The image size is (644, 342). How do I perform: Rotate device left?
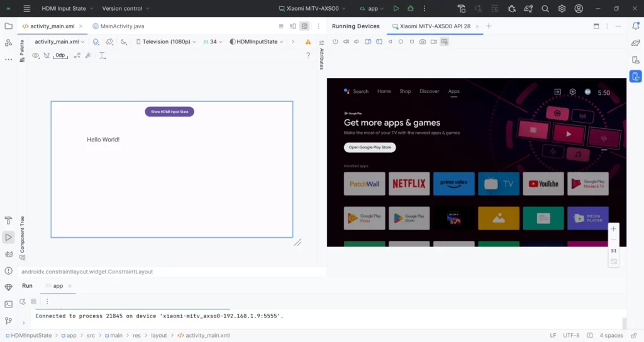[368, 41]
